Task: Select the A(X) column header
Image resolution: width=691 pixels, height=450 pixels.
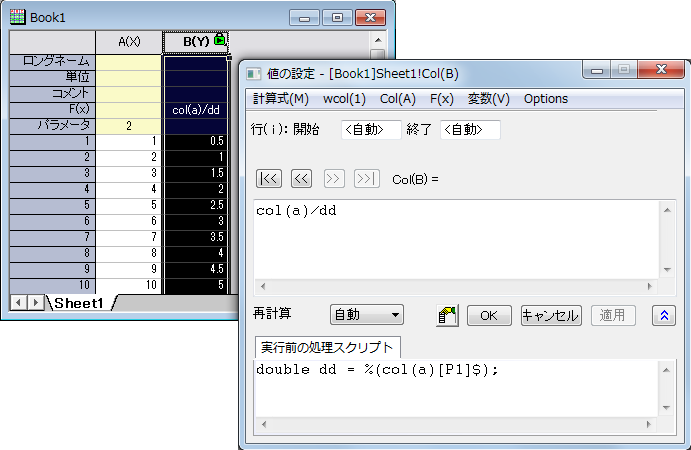Action: point(129,42)
